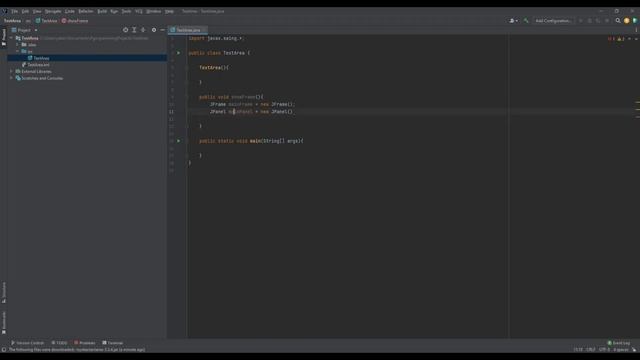Open the Window menu

tap(154, 11)
